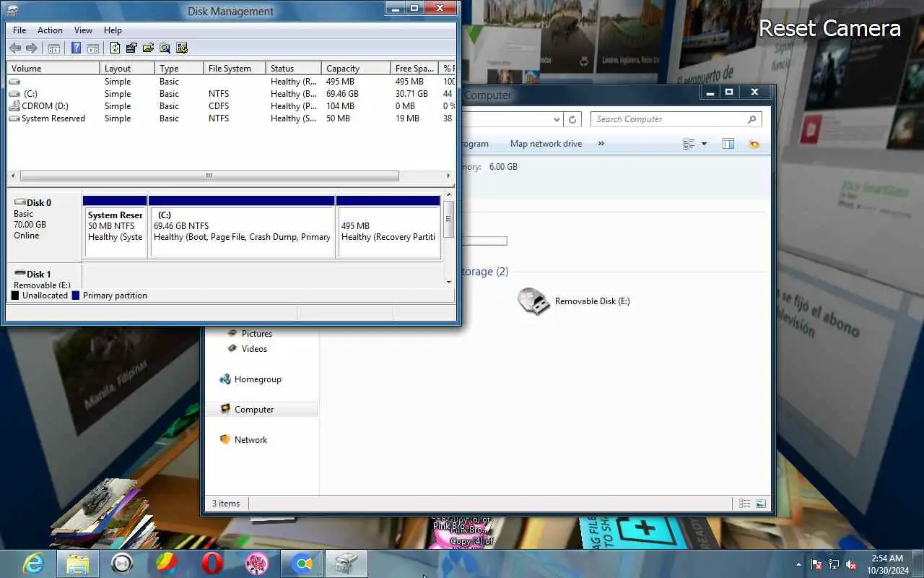Click Map network drive in Computer window

pyautogui.click(x=546, y=144)
